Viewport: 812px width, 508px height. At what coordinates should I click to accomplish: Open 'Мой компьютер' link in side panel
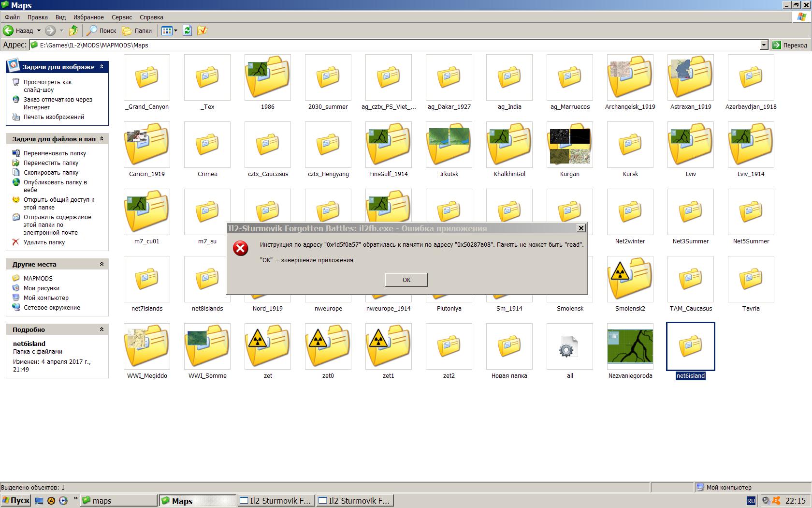tap(46, 298)
